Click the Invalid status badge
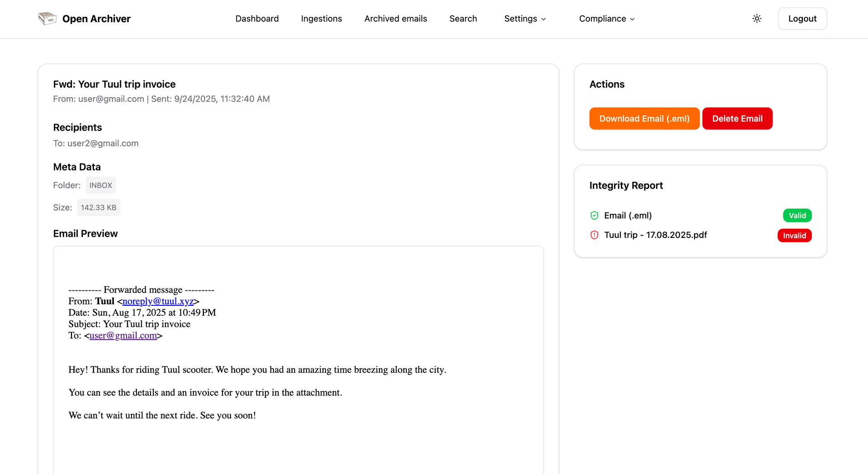Image resolution: width=868 pixels, height=474 pixels. (794, 236)
